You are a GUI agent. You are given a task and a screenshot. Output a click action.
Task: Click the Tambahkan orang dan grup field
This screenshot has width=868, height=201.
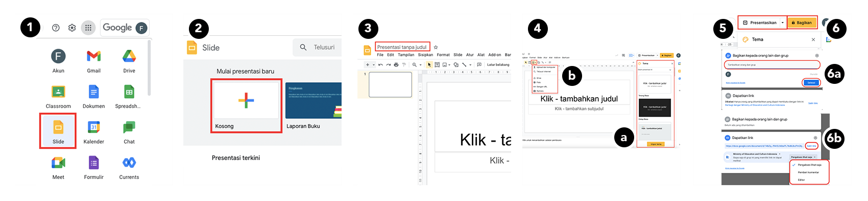coord(772,65)
